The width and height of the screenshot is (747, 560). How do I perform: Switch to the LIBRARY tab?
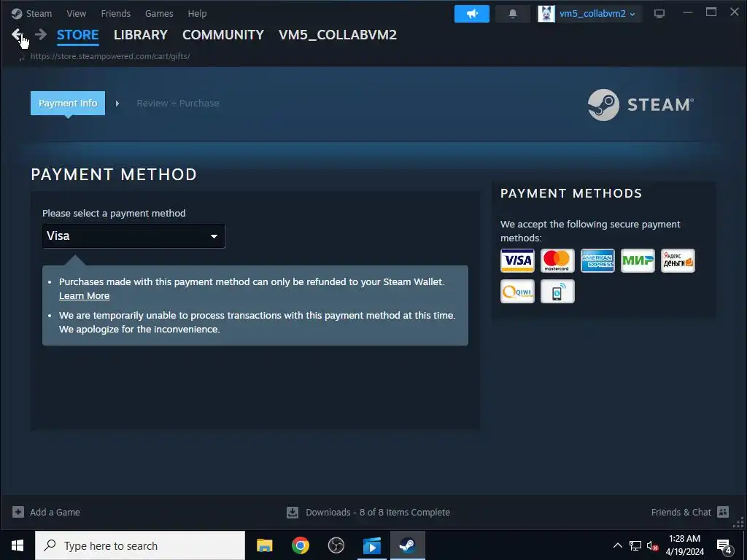click(x=141, y=35)
